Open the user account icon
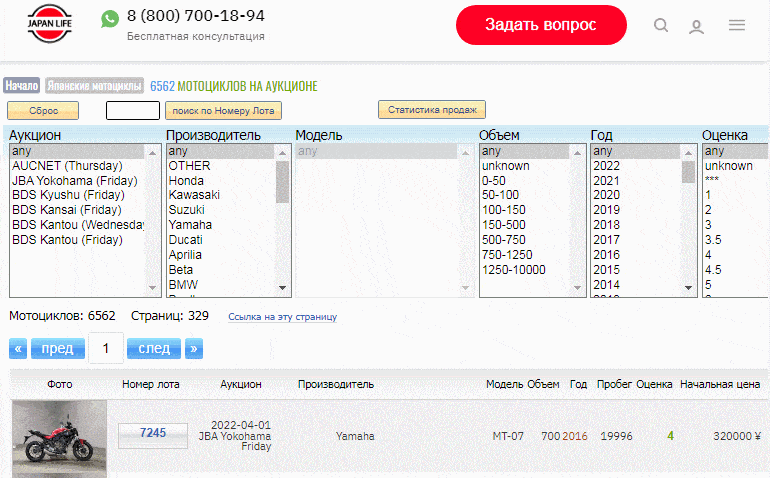 pyautogui.click(x=697, y=26)
